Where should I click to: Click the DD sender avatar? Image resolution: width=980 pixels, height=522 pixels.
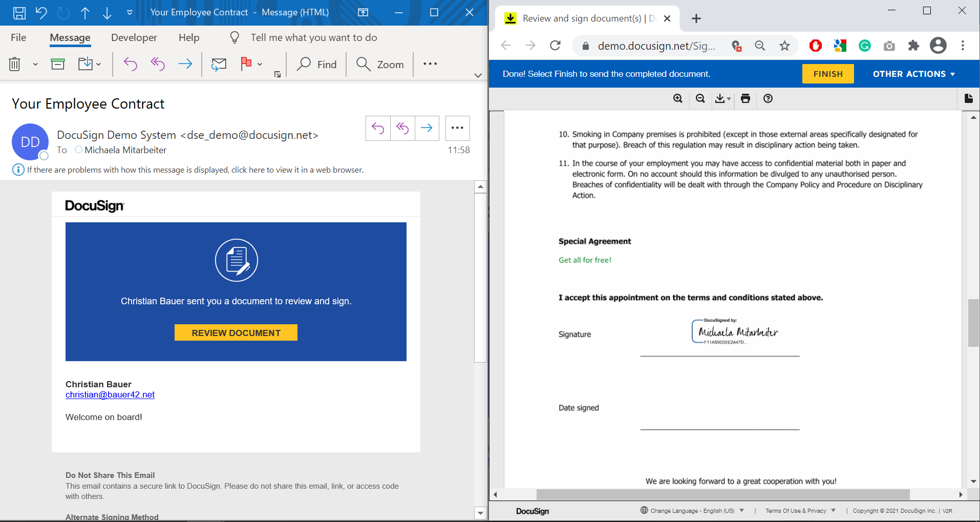pyautogui.click(x=30, y=142)
